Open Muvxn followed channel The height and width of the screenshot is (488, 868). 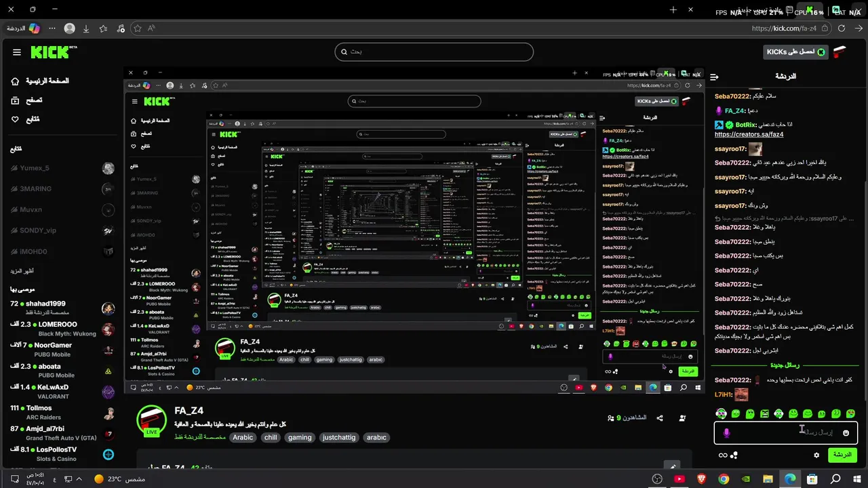(x=62, y=210)
